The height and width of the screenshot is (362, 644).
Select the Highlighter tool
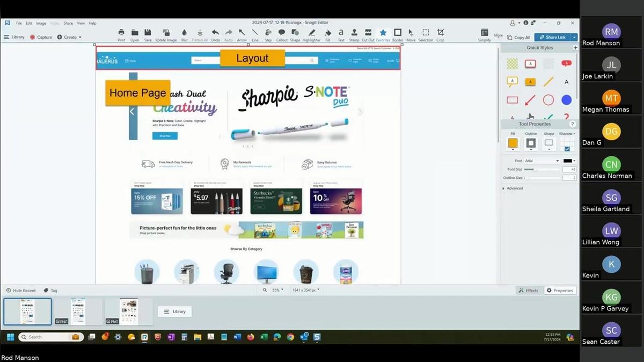click(x=312, y=33)
